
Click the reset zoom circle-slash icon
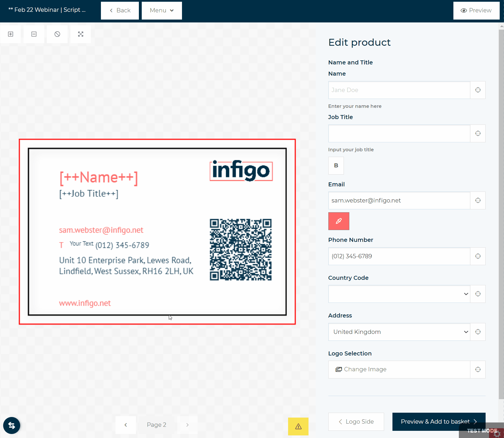coord(57,34)
